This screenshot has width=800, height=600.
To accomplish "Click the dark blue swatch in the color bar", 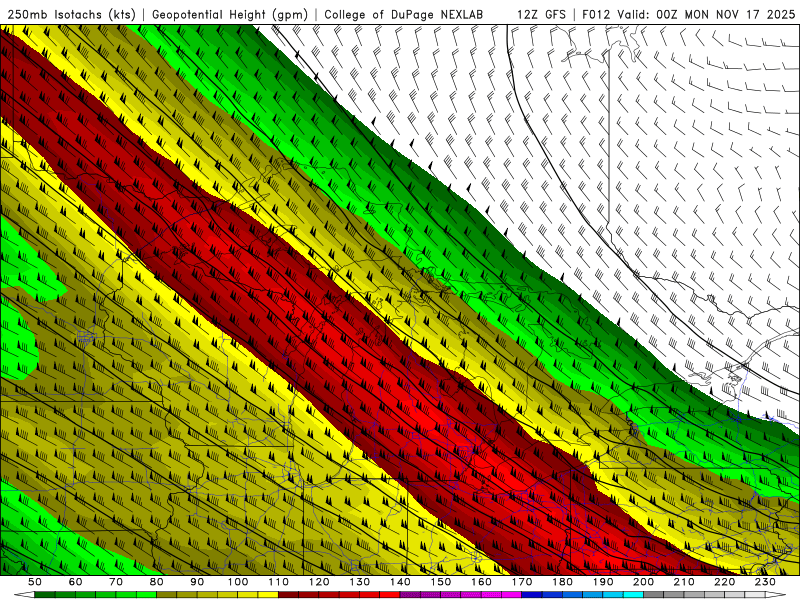I will (x=532, y=595).
